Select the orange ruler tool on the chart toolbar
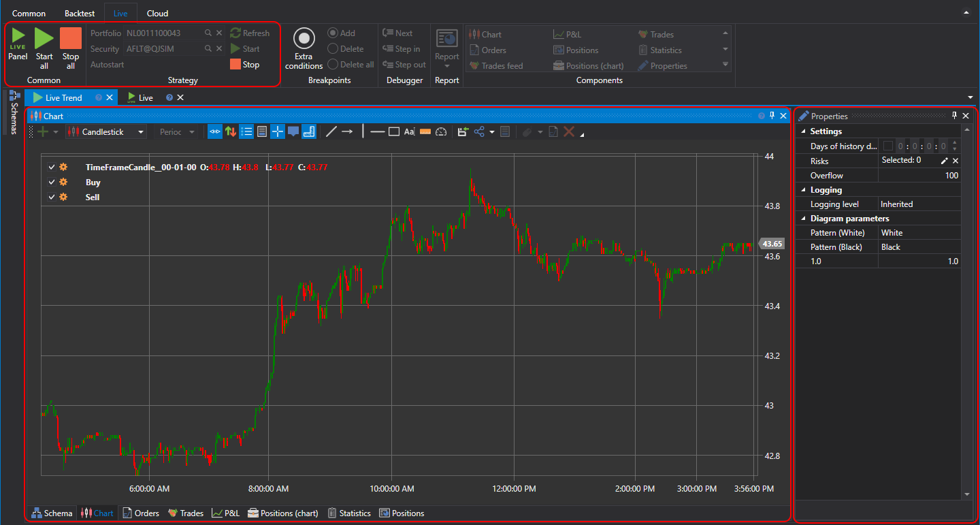Viewport: 980px width, 525px height. coord(425,132)
